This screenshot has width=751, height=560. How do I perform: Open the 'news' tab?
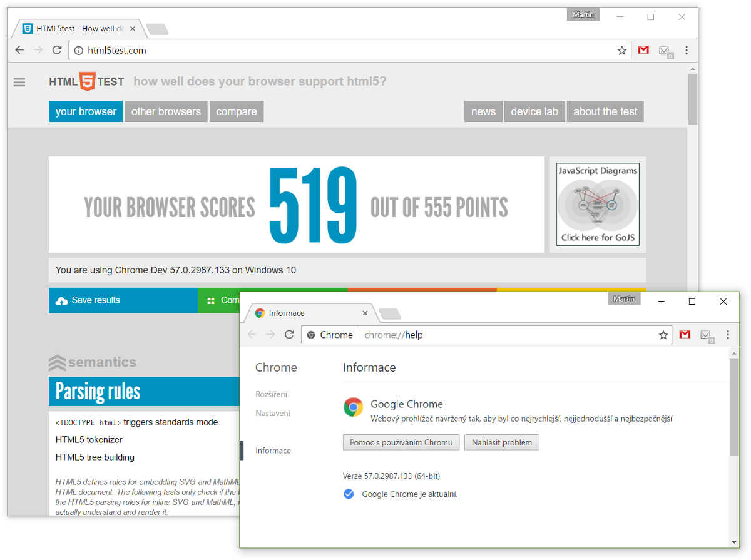[483, 111]
